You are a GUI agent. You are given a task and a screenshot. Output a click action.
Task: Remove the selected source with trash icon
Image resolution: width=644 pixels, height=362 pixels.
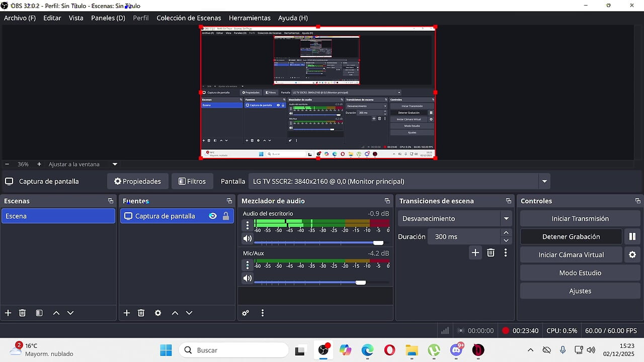141,313
